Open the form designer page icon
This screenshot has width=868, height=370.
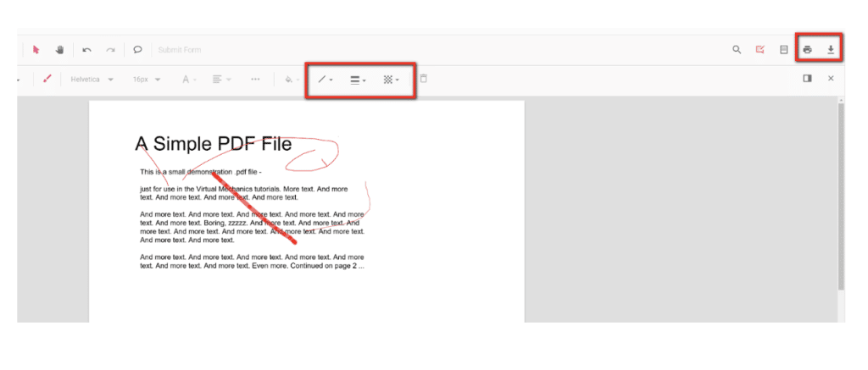(x=783, y=50)
